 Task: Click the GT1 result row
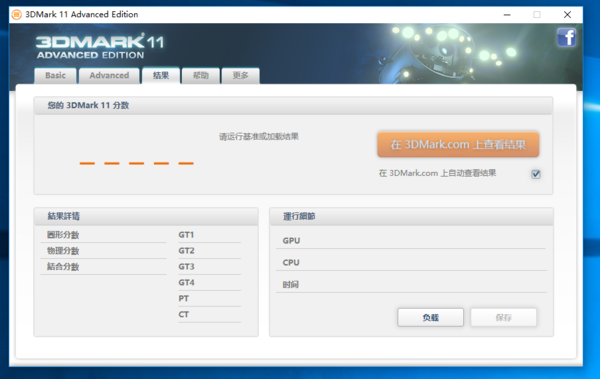click(x=209, y=235)
